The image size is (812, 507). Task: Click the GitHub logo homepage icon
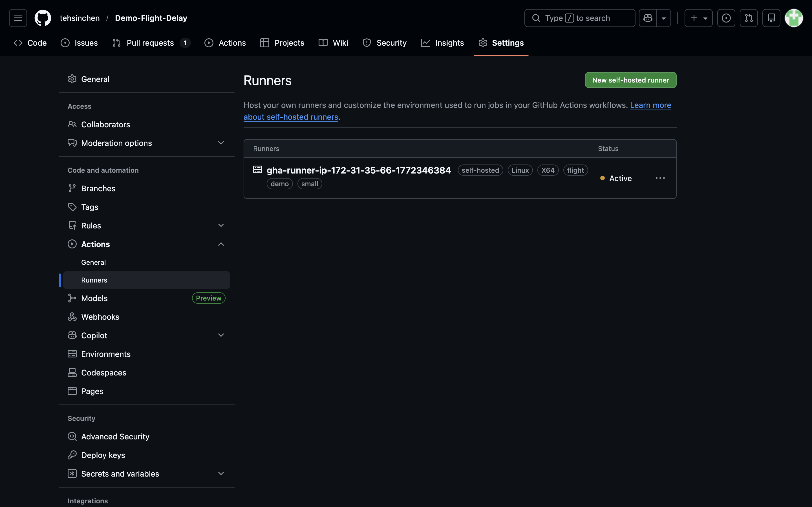43,18
